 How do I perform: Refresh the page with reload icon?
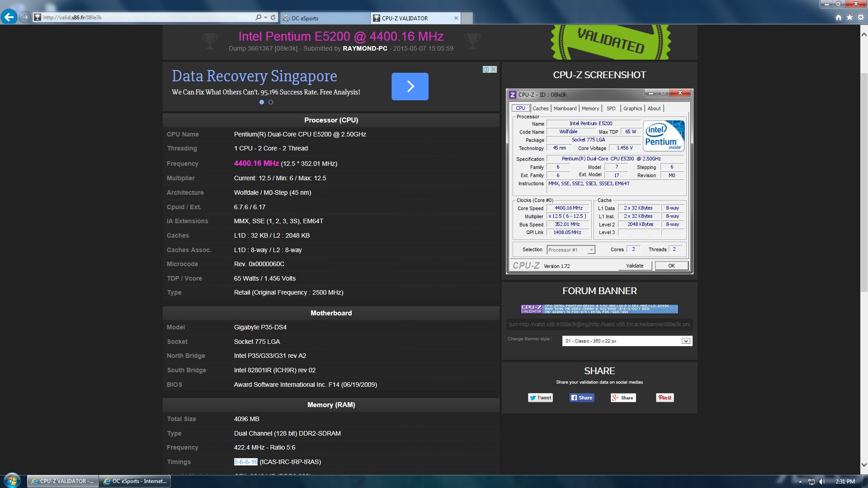[273, 18]
